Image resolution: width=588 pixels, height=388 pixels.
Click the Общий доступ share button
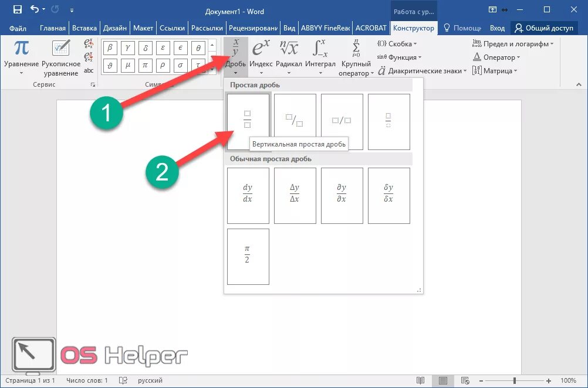[x=544, y=28]
